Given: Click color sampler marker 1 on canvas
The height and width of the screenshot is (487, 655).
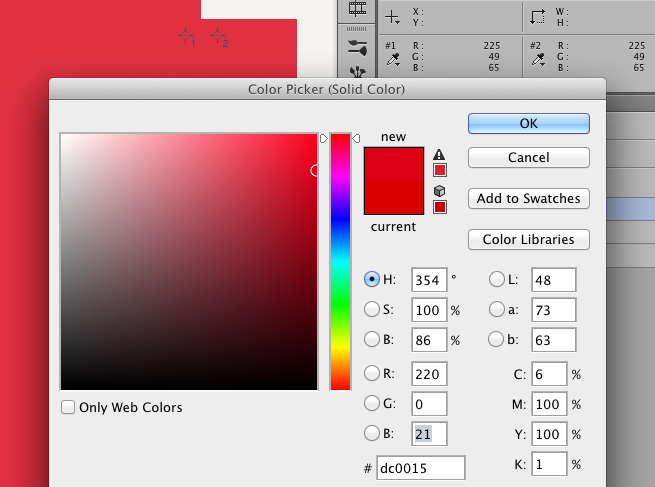Looking at the screenshot, I should [x=187, y=37].
